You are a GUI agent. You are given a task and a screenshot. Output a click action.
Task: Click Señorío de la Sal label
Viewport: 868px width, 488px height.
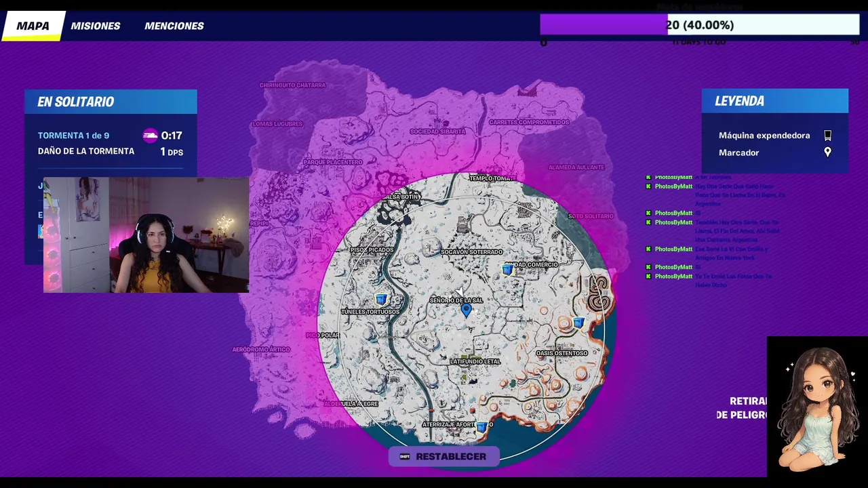click(x=456, y=300)
